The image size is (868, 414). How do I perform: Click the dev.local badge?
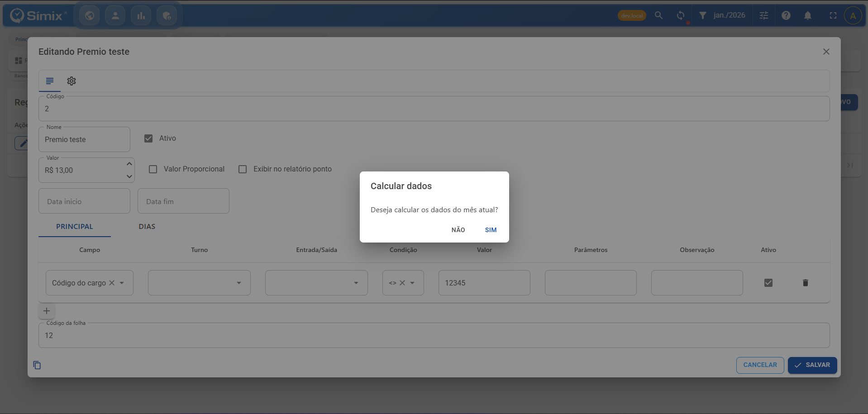click(x=632, y=15)
